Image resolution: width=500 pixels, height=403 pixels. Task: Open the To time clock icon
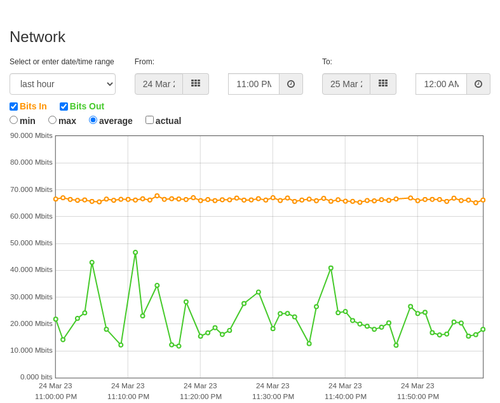(x=478, y=84)
